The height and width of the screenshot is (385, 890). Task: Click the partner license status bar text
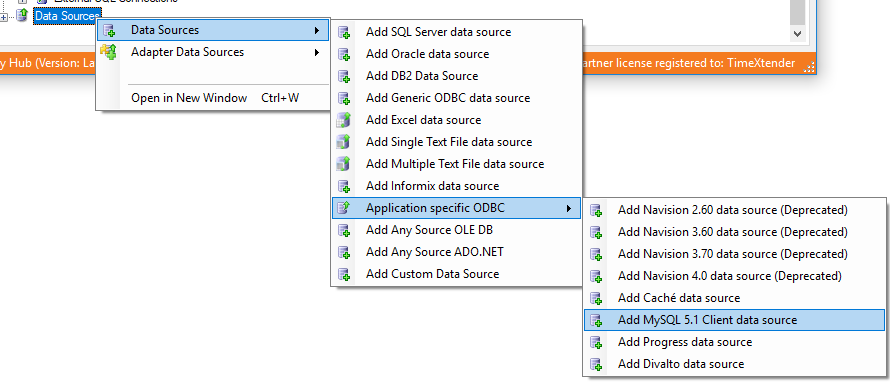[x=689, y=63]
